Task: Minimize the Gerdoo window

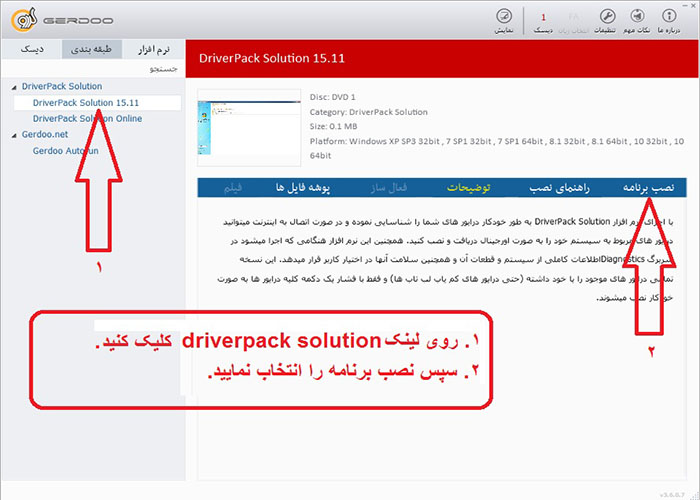Action: (685, 5)
